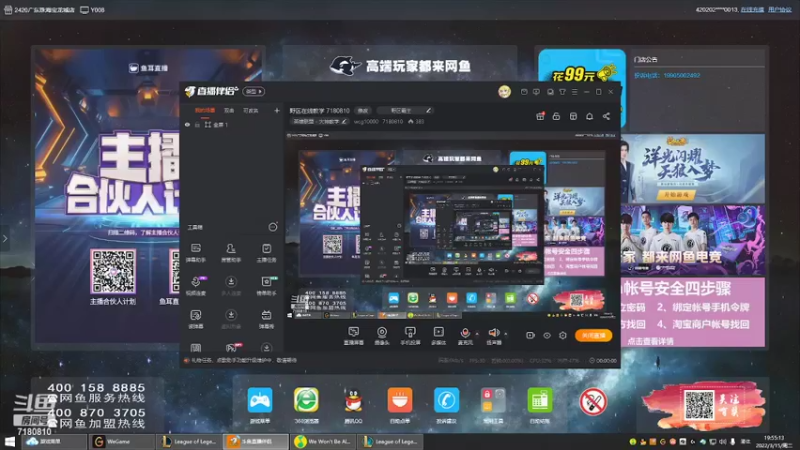Open the Windows Start button
Screen dimensions: 800x450
tap(9, 441)
